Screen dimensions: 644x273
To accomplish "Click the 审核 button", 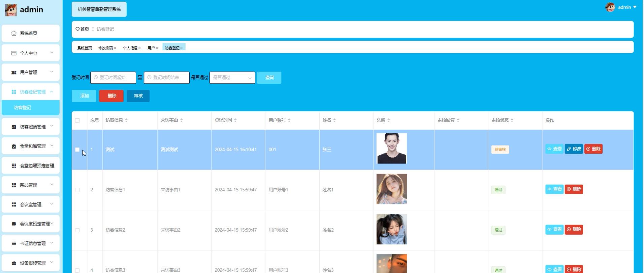I will (x=138, y=96).
